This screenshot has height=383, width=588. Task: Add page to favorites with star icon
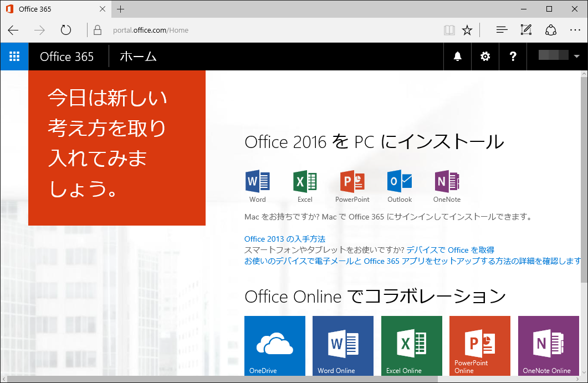[467, 30]
